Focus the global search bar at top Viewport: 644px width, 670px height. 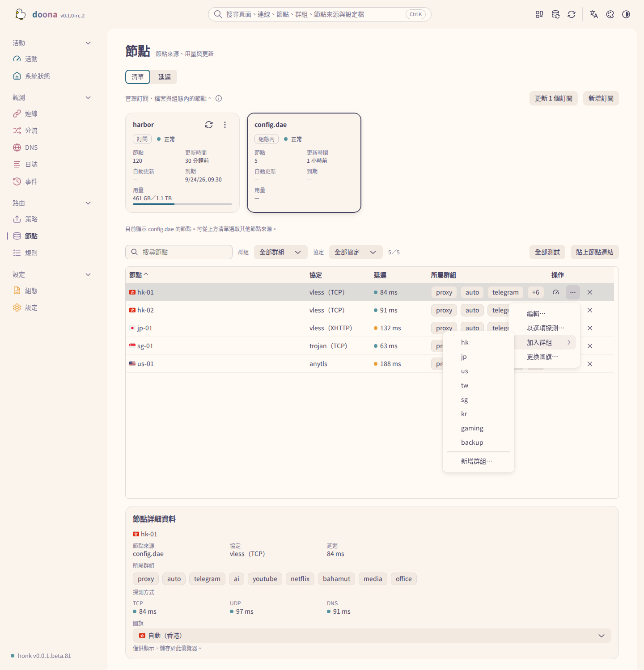click(x=320, y=14)
